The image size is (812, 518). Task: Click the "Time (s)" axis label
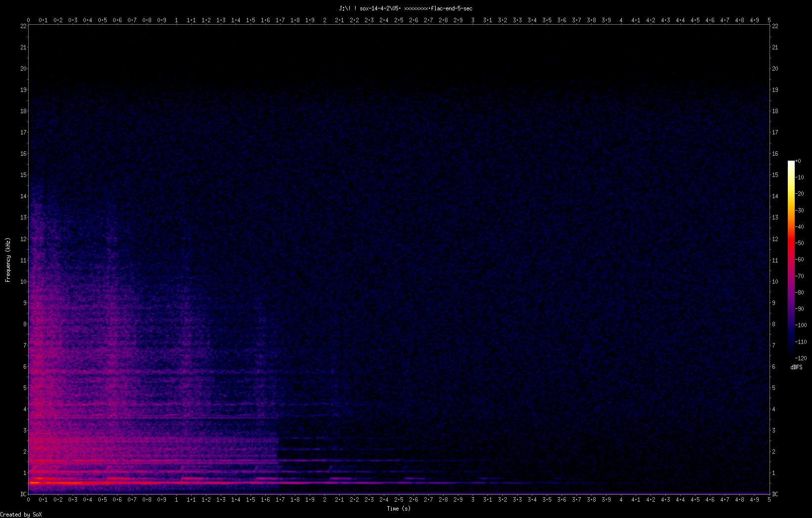click(399, 509)
